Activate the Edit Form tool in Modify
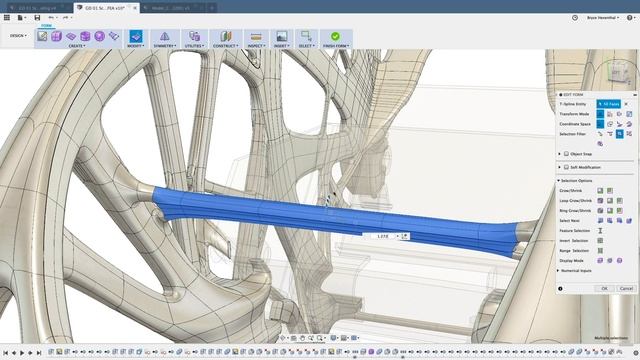The width and height of the screenshot is (640, 360). point(136,36)
